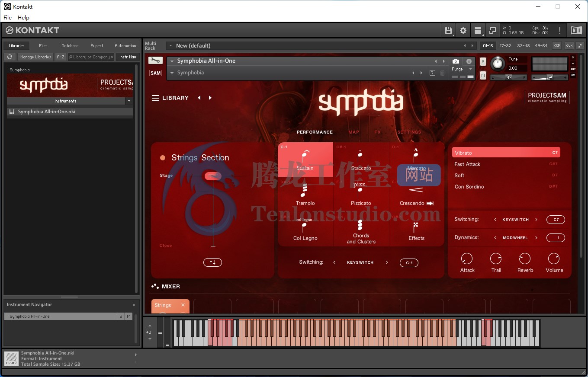The width and height of the screenshot is (588, 377).
Task: Toggle the PV button on instrument edge
Action: (x=573, y=75)
